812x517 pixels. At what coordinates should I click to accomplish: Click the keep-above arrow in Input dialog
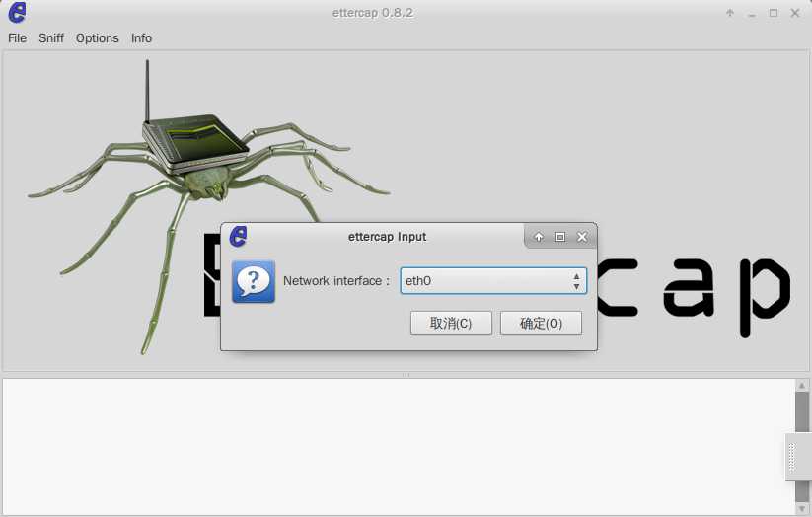tap(539, 237)
